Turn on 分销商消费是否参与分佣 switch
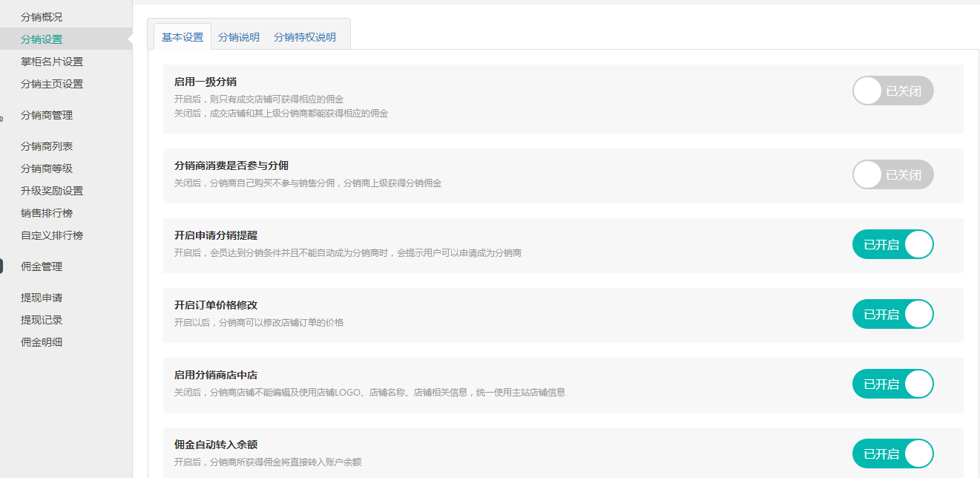The width and height of the screenshot is (980, 478). tap(892, 175)
